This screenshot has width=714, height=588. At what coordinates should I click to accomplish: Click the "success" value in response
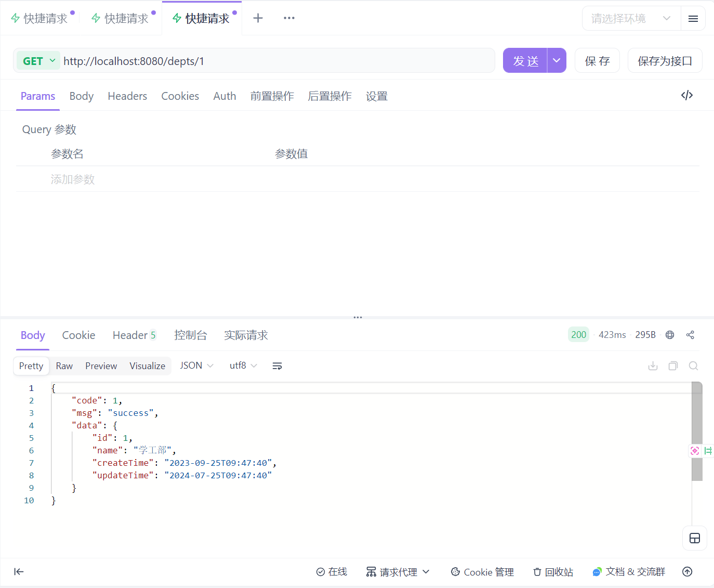tap(130, 413)
